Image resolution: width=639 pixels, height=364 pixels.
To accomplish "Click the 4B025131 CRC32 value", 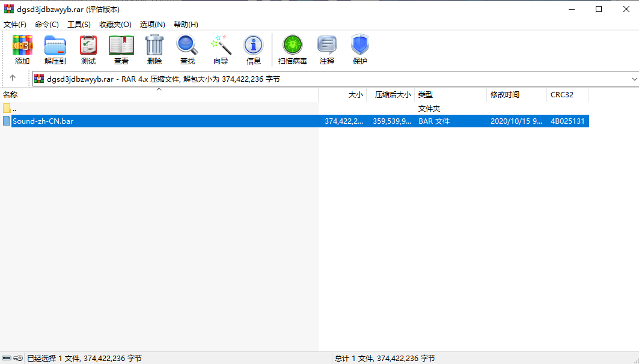I will coord(567,121).
